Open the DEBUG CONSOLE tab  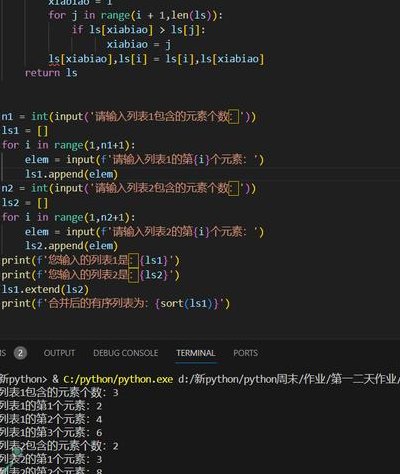[126, 353]
